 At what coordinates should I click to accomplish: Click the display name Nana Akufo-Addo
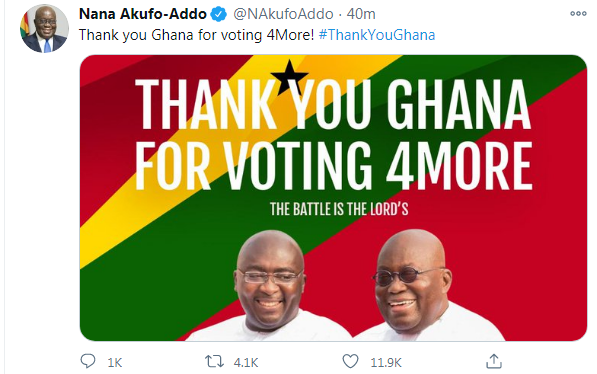point(143,14)
